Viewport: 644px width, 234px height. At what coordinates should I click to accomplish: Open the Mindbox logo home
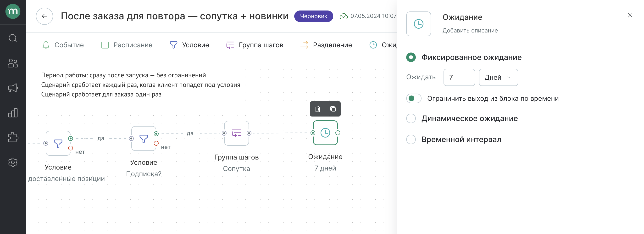click(x=13, y=11)
